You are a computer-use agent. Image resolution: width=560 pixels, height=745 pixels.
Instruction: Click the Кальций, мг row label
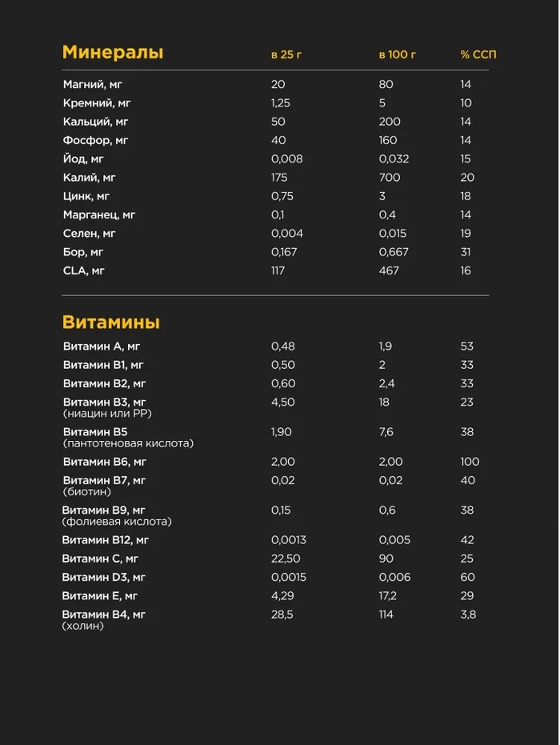tap(96, 122)
